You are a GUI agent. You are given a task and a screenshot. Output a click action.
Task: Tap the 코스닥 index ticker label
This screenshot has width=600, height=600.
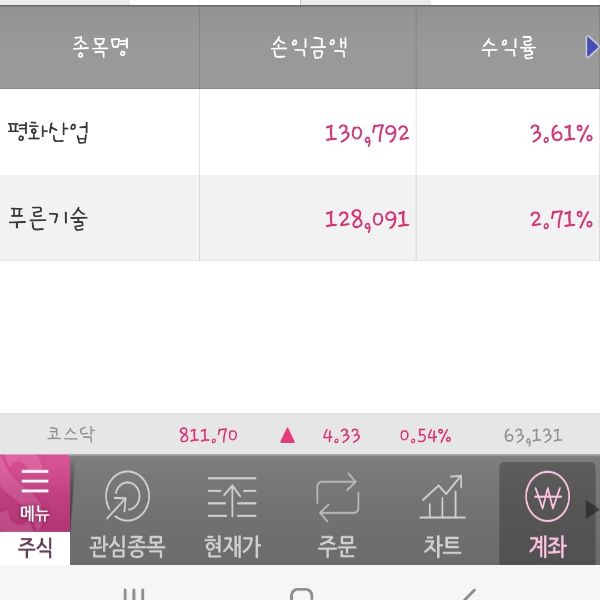pyautogui.click(x=71, y=435)
